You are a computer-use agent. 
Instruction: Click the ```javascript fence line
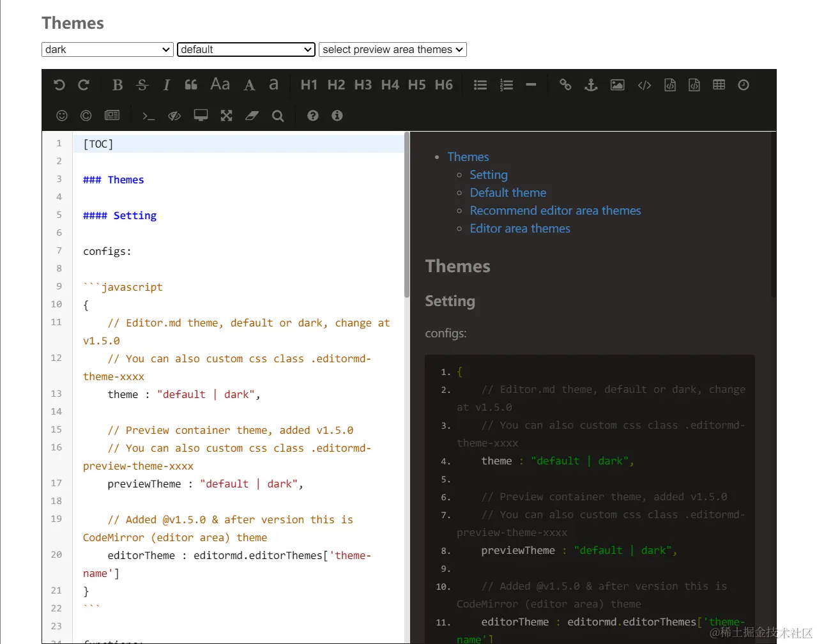point(123,287)
